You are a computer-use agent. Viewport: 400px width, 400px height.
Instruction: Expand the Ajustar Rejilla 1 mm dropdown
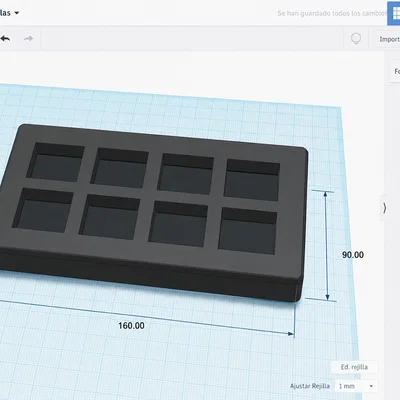pos(356,386)
